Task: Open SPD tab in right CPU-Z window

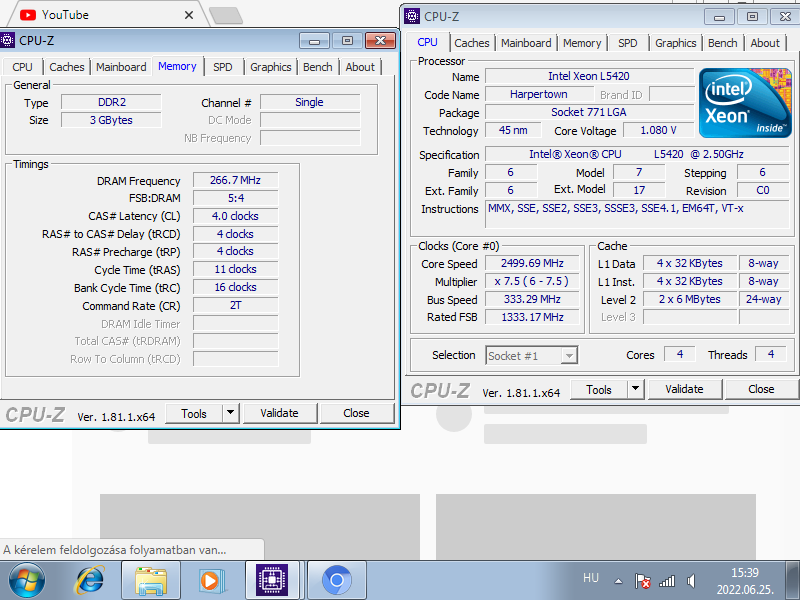Action: (x=628, y=43)
